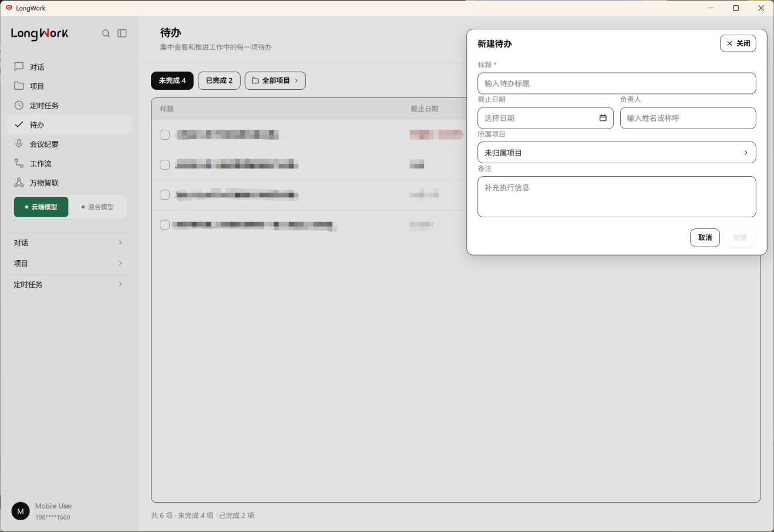774x532 pixels.
Task: Open 会议纪要 microphone icon item
Action: click(x=19, y=144)
